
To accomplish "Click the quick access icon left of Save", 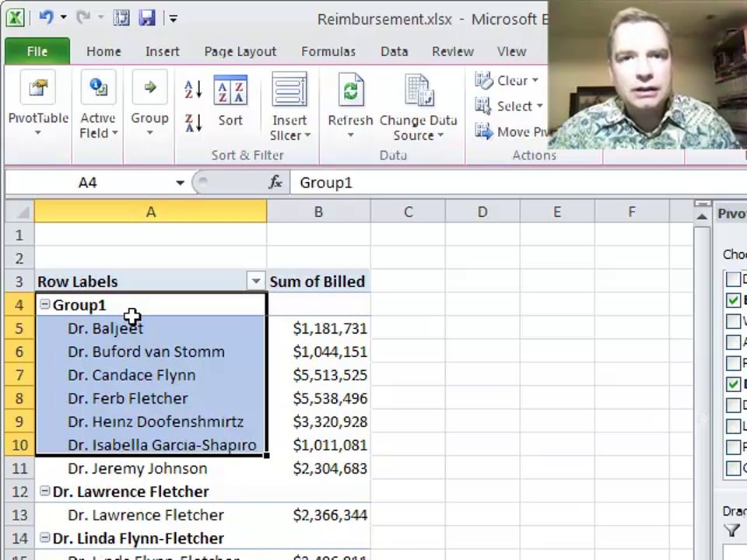I will click(x=121, y=18).
